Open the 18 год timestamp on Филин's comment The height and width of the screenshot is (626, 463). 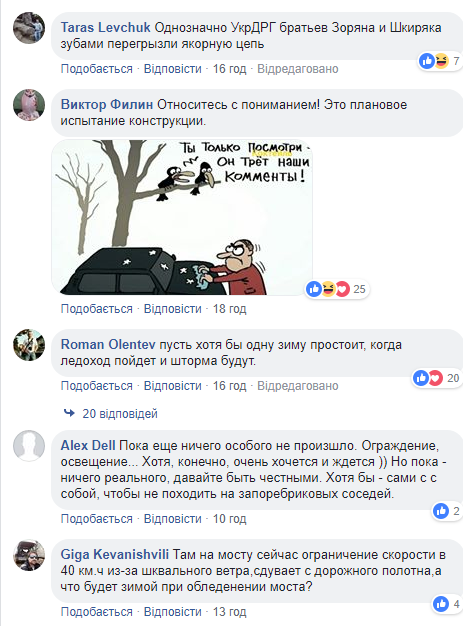[x=230, y=309]
